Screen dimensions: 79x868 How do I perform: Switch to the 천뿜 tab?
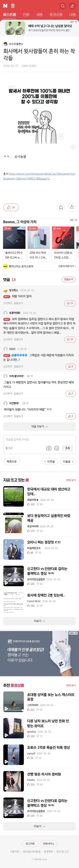[x=26, y=15]
